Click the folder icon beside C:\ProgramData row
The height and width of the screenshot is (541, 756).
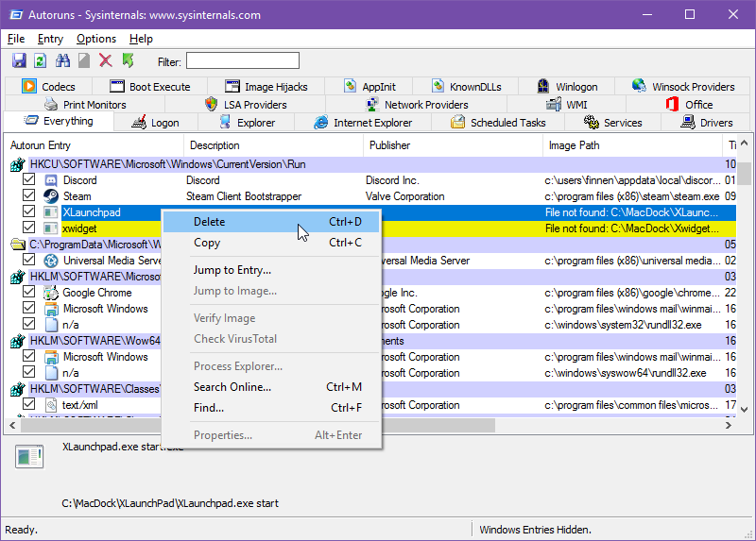point(18,245)
